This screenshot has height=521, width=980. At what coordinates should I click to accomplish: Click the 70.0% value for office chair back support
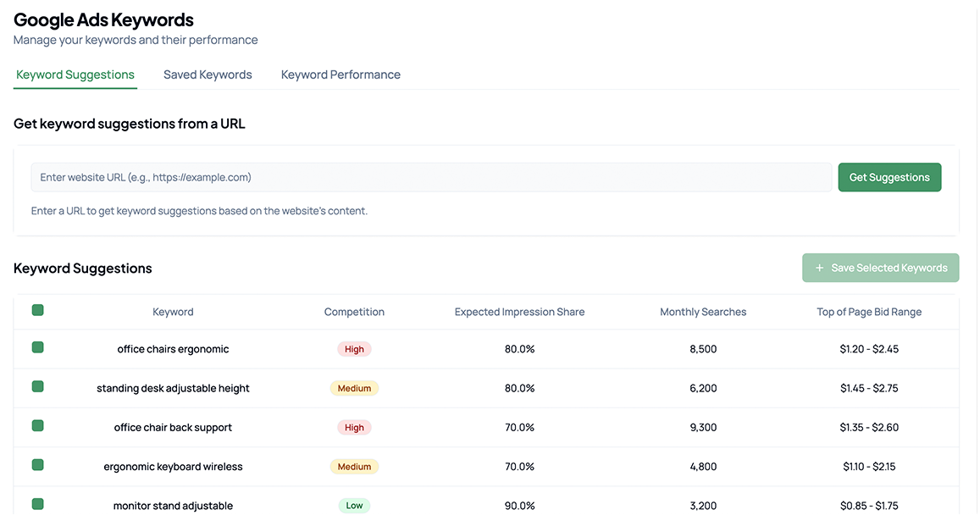coord(519,428)
